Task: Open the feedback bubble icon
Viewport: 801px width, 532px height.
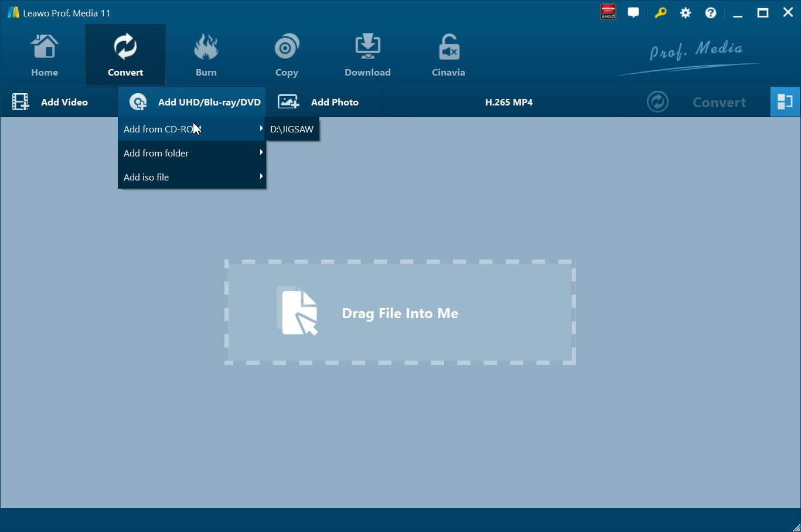Action: coord(633,12)
